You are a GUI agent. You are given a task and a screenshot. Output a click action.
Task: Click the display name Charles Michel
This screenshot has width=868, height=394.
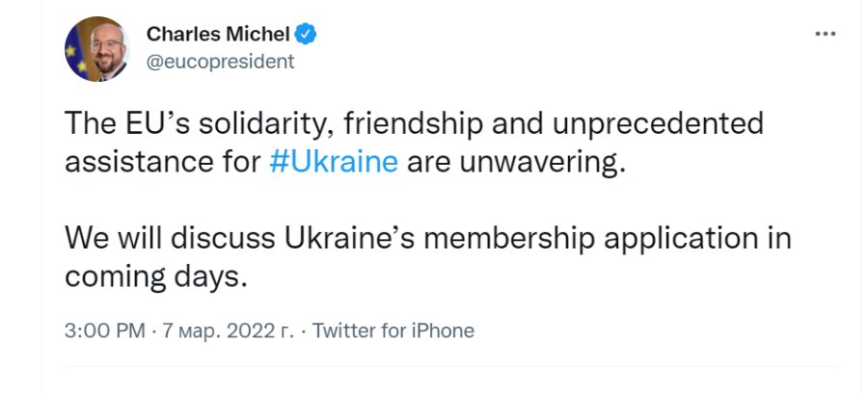[218, 35]
